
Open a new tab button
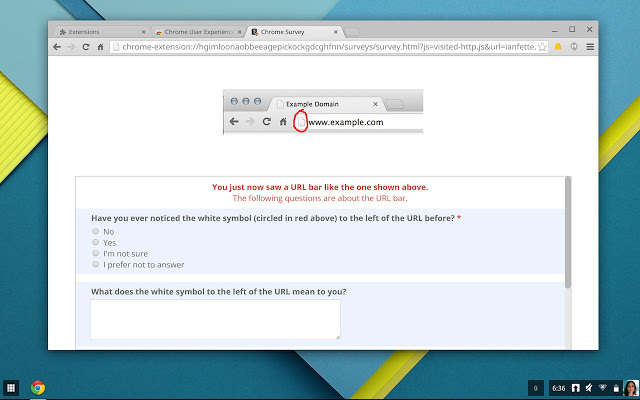point(352,32)
